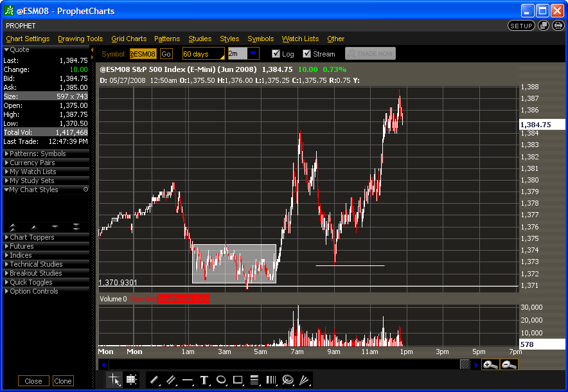Select the ellipse drawing tool
Viewport: 568px width, 392px height.
(x=221, y=380)
